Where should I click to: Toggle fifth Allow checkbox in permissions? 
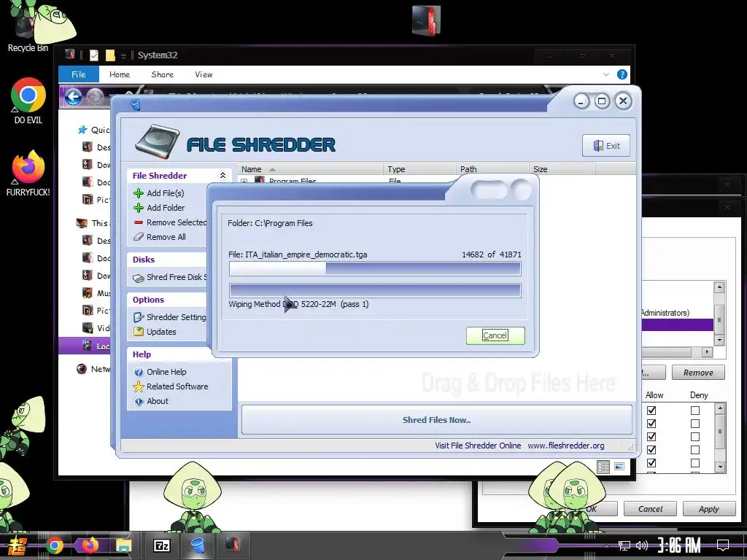[x=651, y=463]
